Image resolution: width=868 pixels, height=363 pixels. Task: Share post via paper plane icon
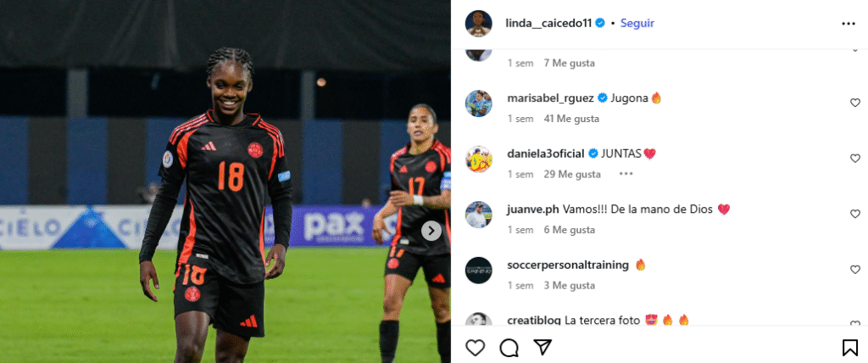pos(542,347)
